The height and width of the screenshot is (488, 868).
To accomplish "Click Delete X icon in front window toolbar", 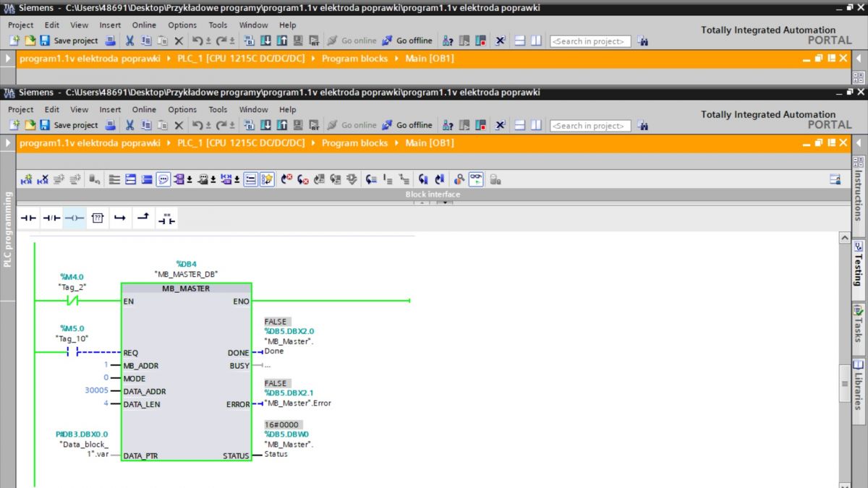I will click(x=179, y=125).
